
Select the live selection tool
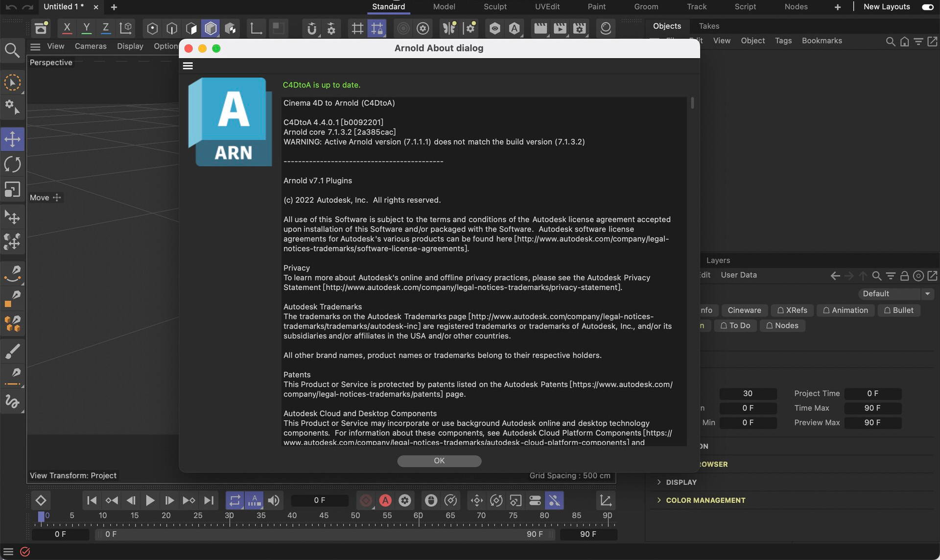[12, 82]
